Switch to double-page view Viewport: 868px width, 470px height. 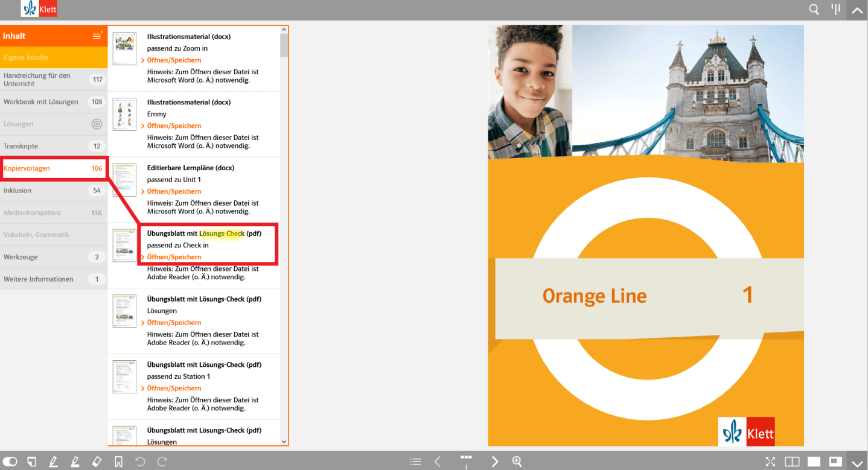792,462
